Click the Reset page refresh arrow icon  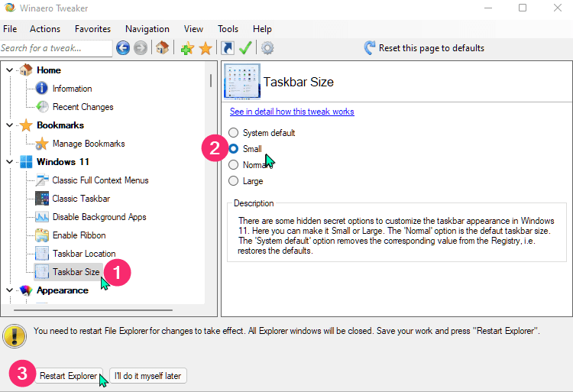pyautogui.click(x=370, y=48)
